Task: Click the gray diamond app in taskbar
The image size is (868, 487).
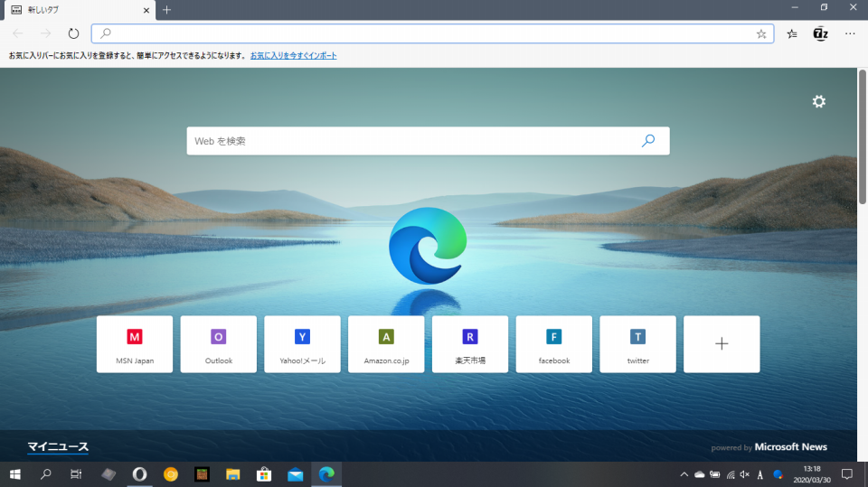Action: (108, 474)
